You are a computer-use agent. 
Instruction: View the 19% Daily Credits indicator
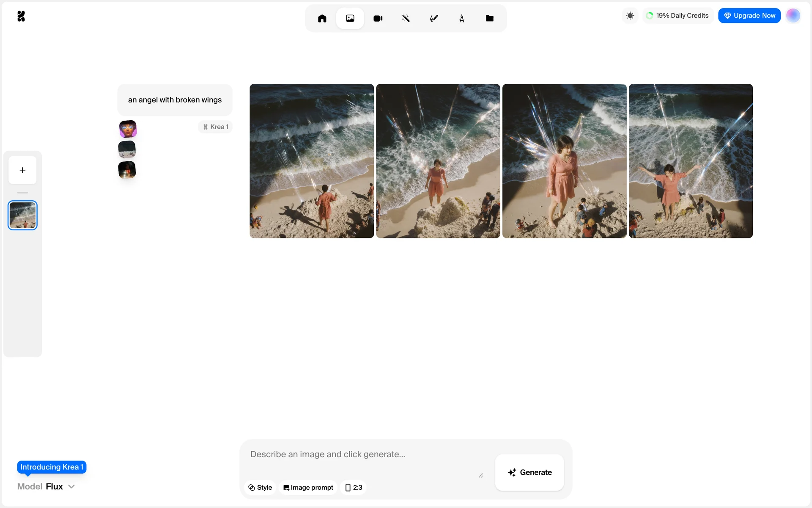tap(678, 16)
